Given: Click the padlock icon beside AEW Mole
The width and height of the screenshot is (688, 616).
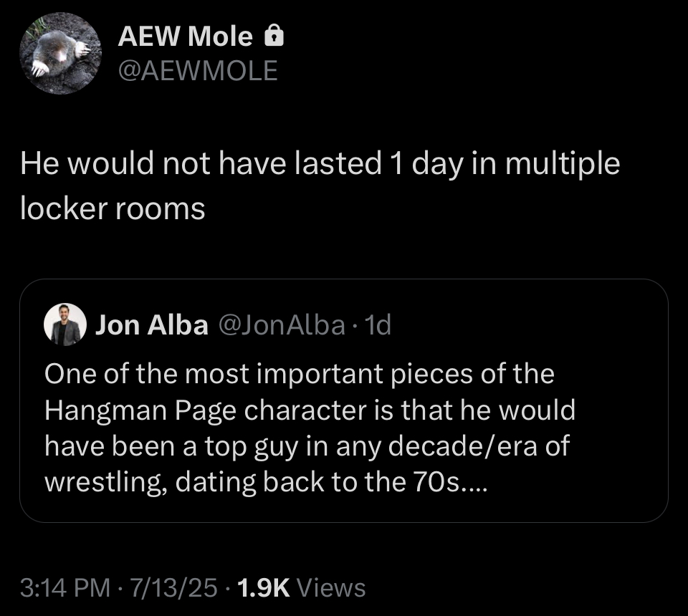Looking at the screenshot, I should (274, 37).
